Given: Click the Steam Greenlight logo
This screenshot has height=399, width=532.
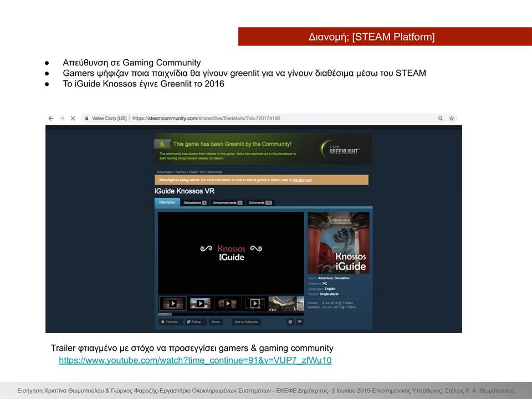Looking at the screenshot, I should [x=340, y=149].
